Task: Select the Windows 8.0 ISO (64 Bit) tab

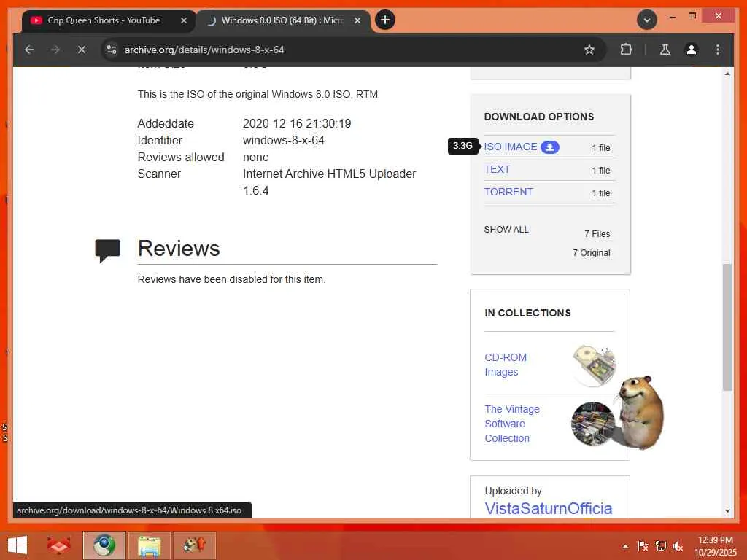Action: point(283,20)
